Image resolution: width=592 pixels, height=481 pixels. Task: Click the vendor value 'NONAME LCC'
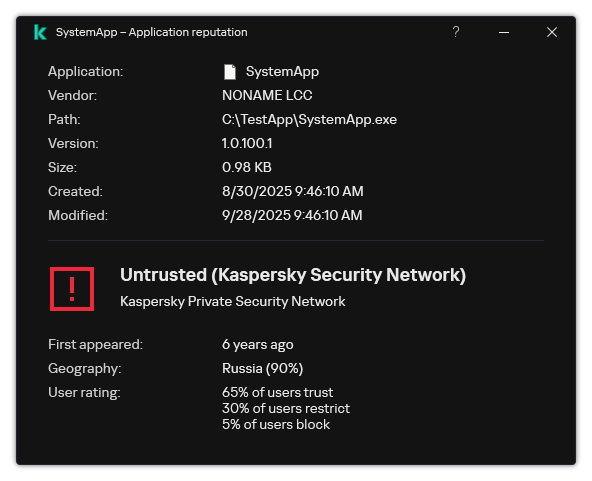pyautogui.click(x=267, y=96)
